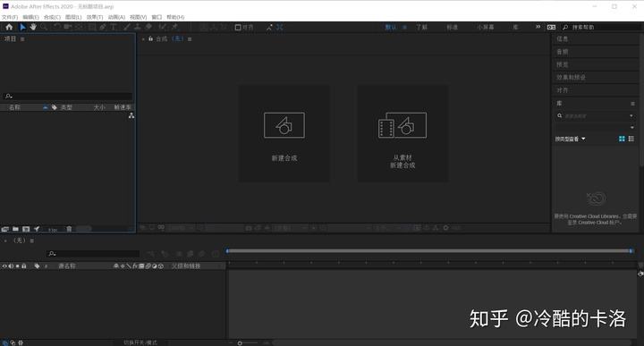Screen dimensions: 644x346
Task: Open the library search filter dropdown arrow
Action: [x=631, y=116]
